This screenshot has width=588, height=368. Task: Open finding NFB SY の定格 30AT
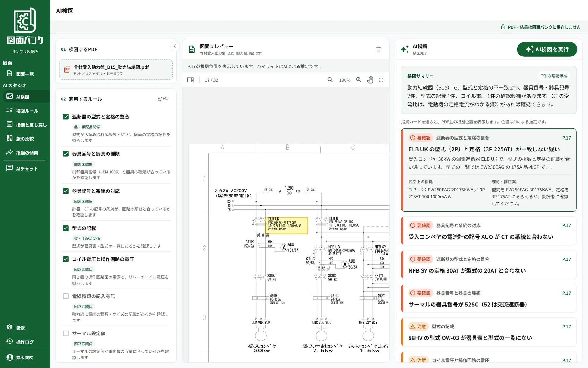(x=489, y=265)
